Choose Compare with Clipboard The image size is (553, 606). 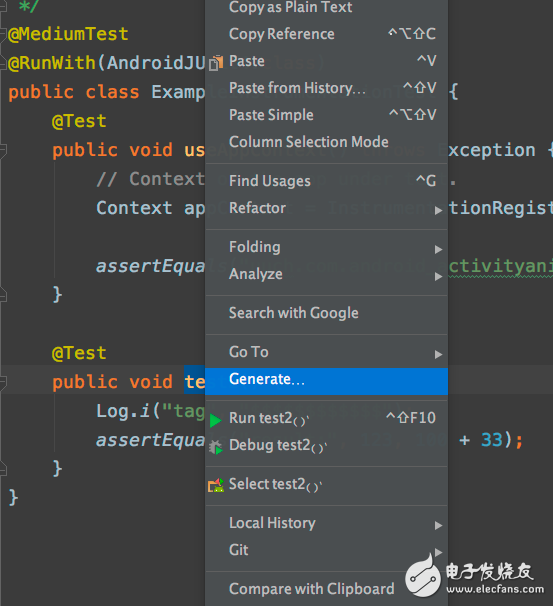pyautogui.click(x=326, y=589)
